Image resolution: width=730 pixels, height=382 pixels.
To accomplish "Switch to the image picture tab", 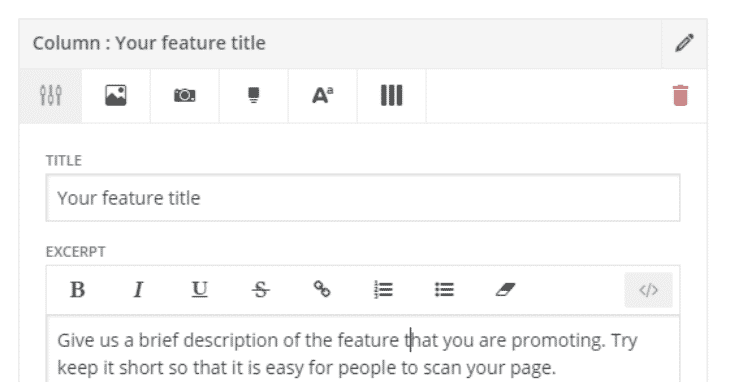I will pyautogui.click(x=115, y=95).
